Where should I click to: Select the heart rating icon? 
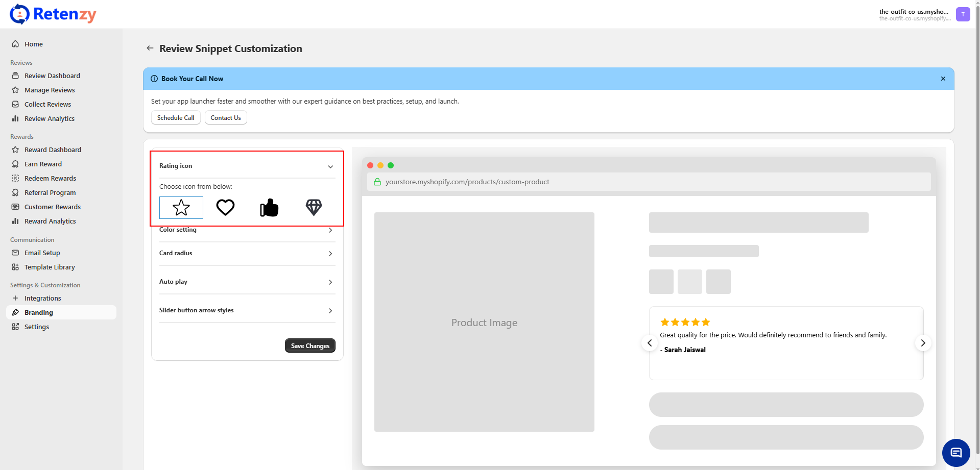pos(225,208)
